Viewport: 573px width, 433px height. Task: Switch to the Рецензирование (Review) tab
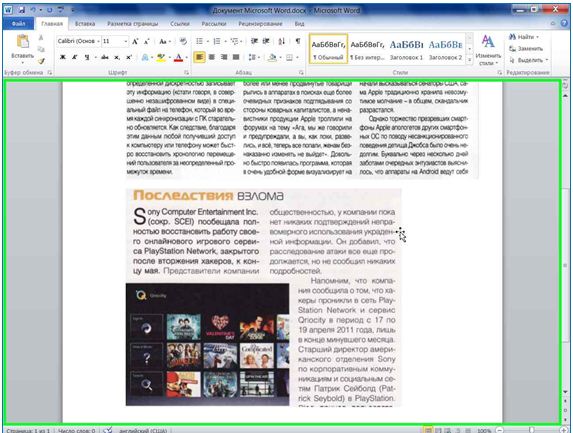point(260,24)
